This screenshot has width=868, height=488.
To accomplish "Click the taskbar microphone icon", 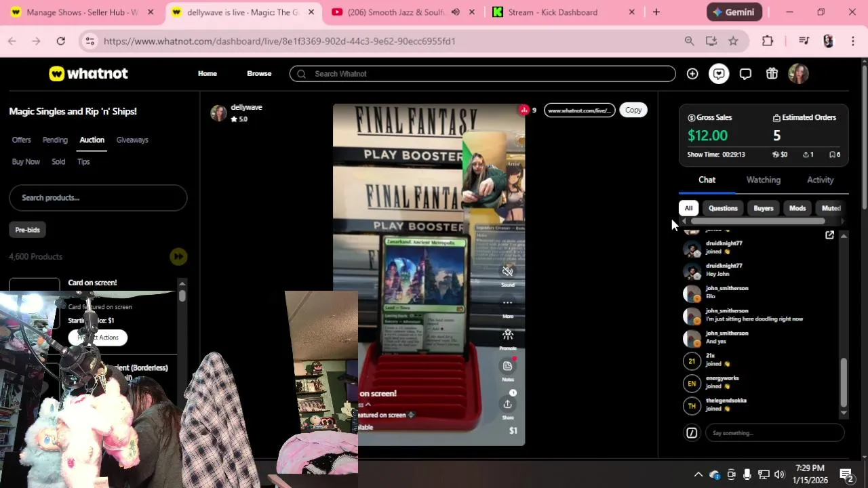I will pyautogui.click(x=747, y=474).
